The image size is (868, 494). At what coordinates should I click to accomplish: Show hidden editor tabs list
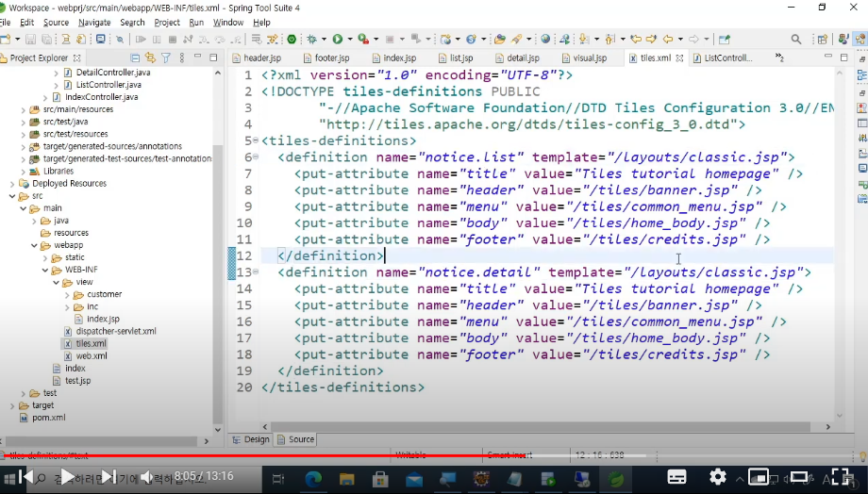779,58
